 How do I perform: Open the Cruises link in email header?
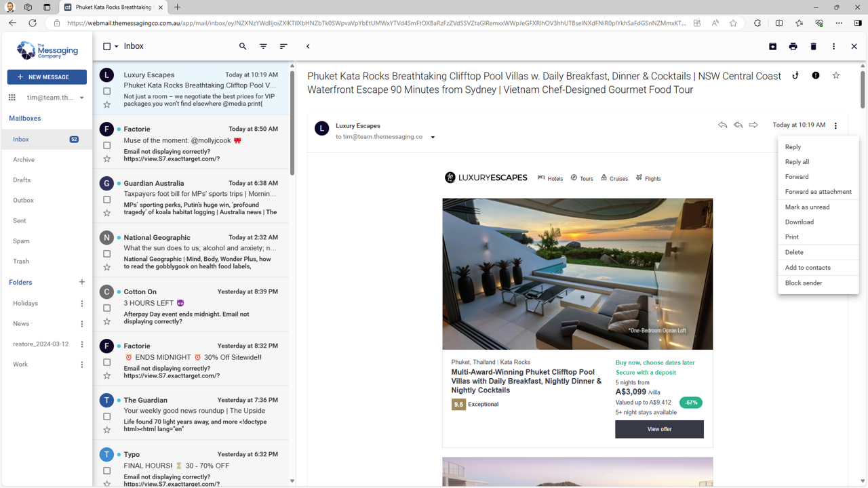(614, 178)
